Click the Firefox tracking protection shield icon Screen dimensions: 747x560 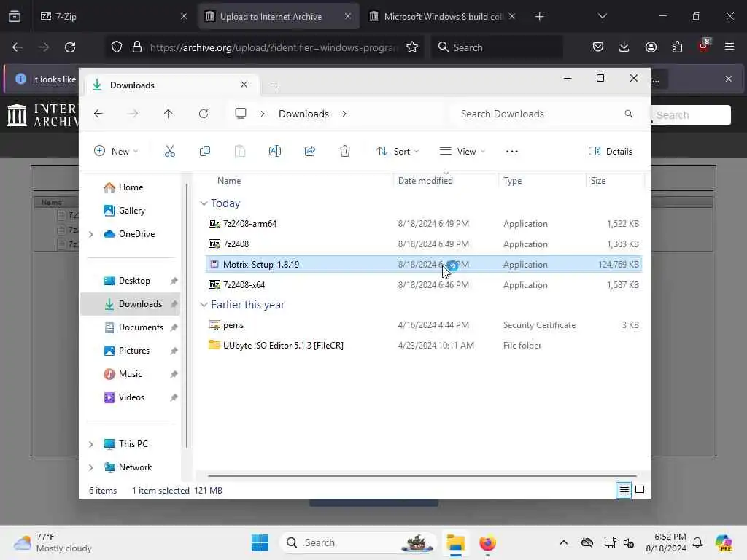click(x=117, y=47)
